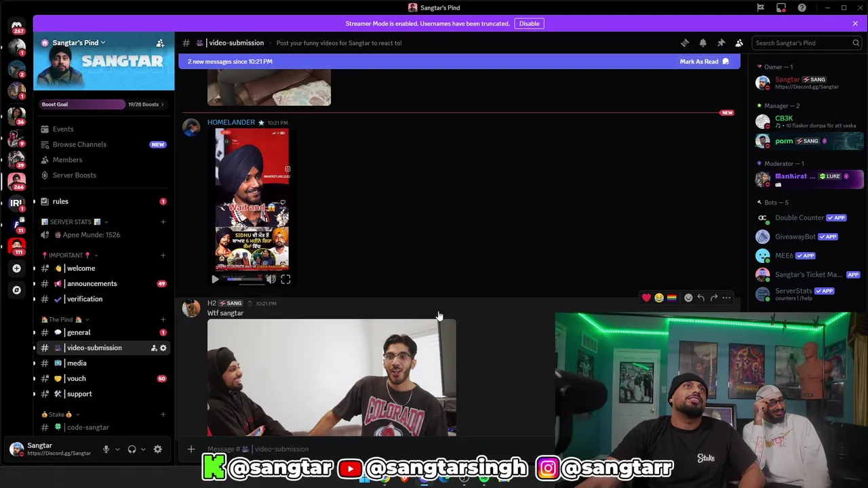868x488 pixels.
Task: Add rainbow flag reaction to message
Action: coord(672,298)
